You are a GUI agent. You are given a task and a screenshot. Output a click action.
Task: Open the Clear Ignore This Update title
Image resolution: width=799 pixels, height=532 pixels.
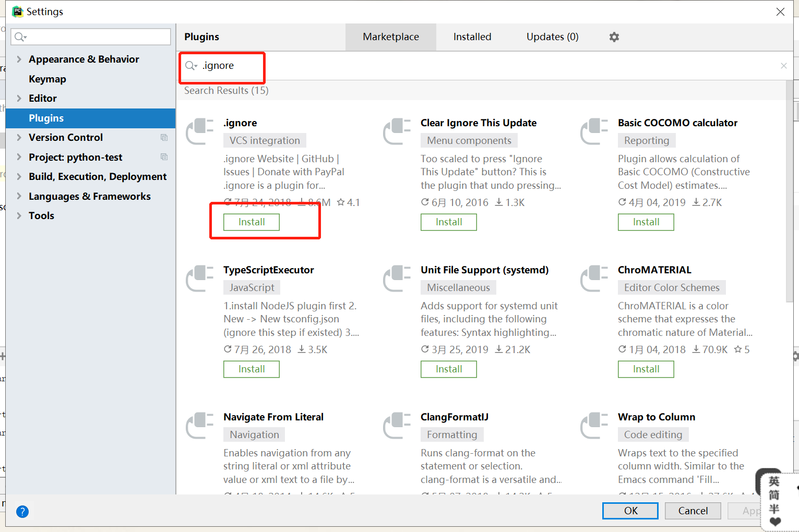point(479,123)
